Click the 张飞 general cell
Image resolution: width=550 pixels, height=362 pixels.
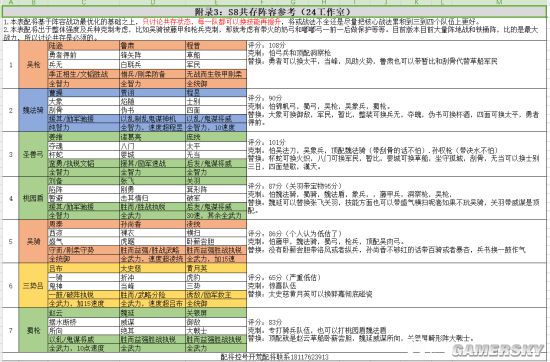pos(152,181)
